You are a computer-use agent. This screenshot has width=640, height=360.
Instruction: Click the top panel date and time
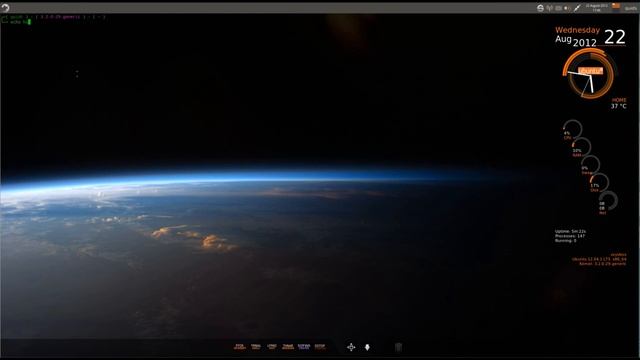(x=596, y=8)
